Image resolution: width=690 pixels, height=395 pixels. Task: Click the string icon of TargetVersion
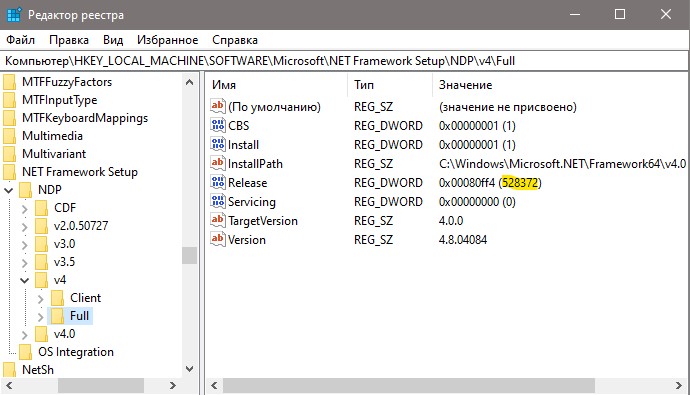pyautogui.click(x=218, y=220)
